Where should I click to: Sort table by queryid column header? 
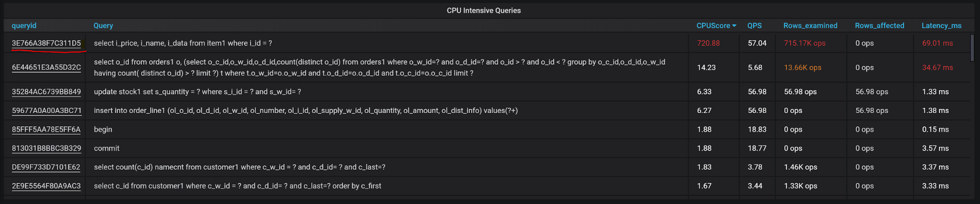tap(24, 26)
